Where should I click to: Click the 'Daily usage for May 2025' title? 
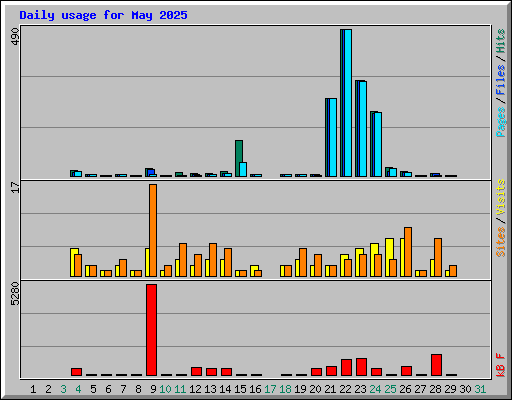[103, 15]
